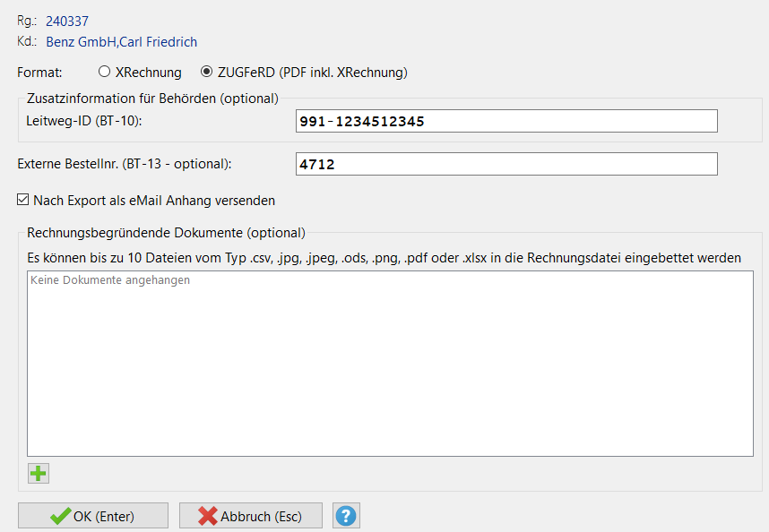The width and height of the screenshot is (769, 532).
Task: Toggle the 'Nach Export als eMail Anhang versenden' checkbox
Action: click(x=23, y=201)
